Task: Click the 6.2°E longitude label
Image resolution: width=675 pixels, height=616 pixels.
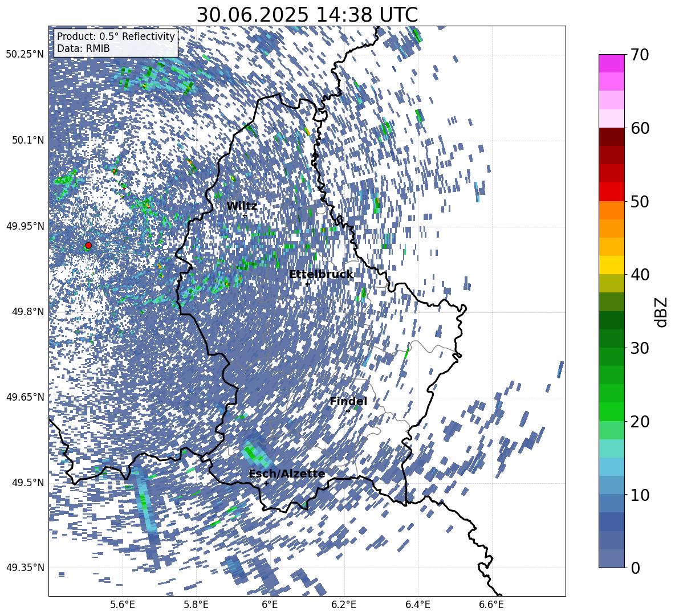Action: click(x=344, y=605)
